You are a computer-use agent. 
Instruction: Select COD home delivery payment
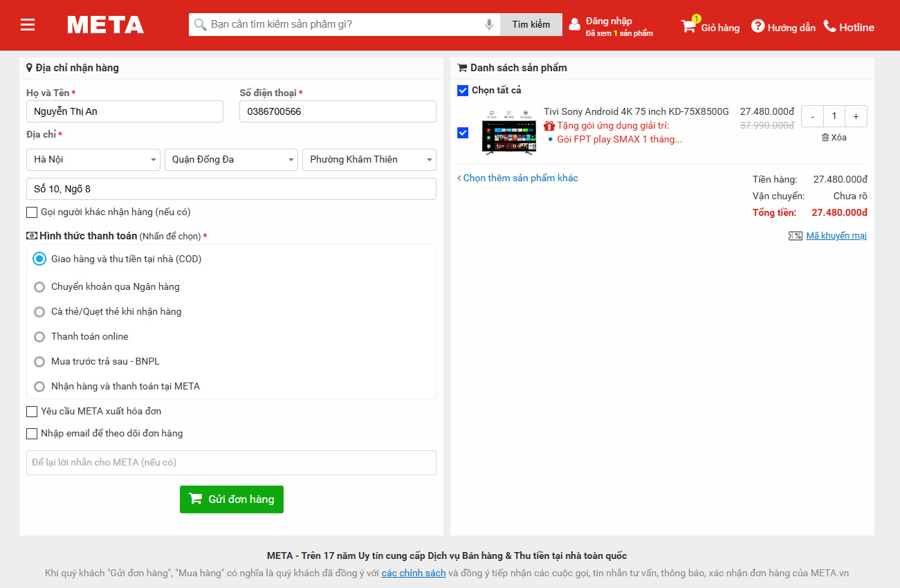(39, 259)
